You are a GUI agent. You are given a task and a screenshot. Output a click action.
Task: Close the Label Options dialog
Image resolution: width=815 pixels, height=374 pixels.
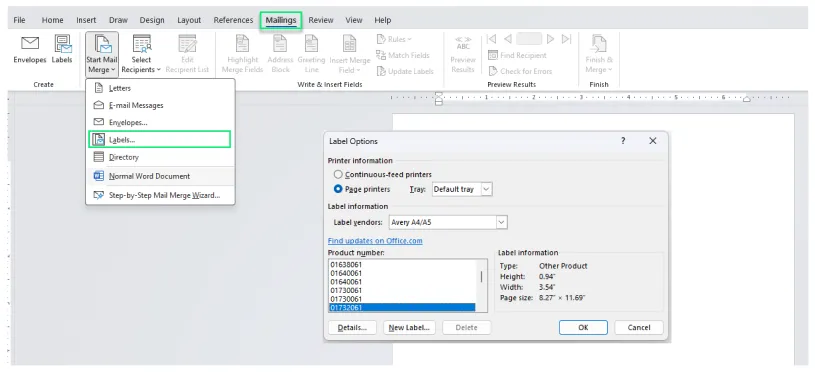[653, 141]
